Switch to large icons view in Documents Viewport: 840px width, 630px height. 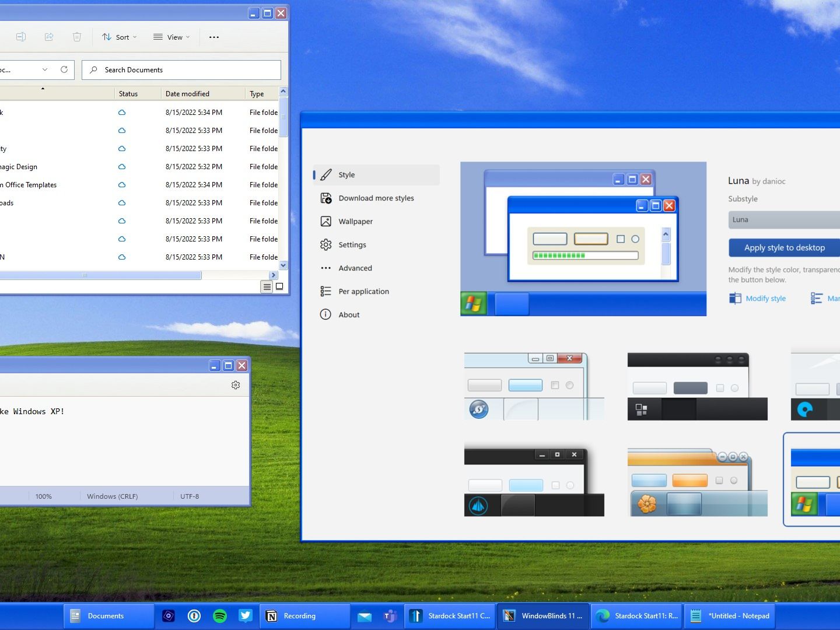click(279, 286)
